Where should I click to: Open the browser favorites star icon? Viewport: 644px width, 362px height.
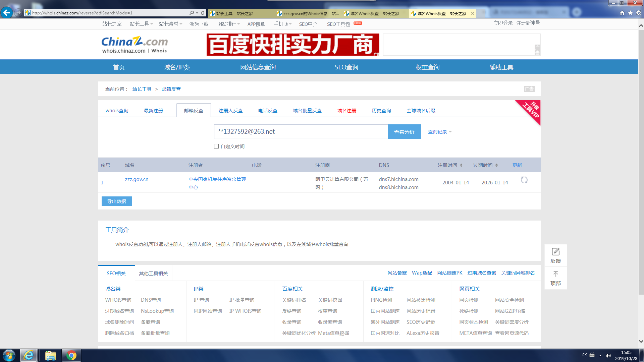[630, 13]
